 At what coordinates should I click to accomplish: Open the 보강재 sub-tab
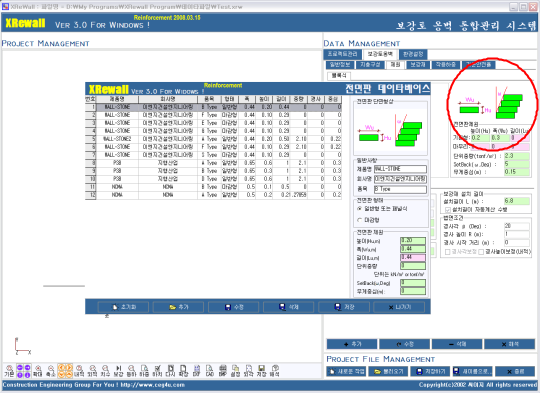click(x=418, y=64)
